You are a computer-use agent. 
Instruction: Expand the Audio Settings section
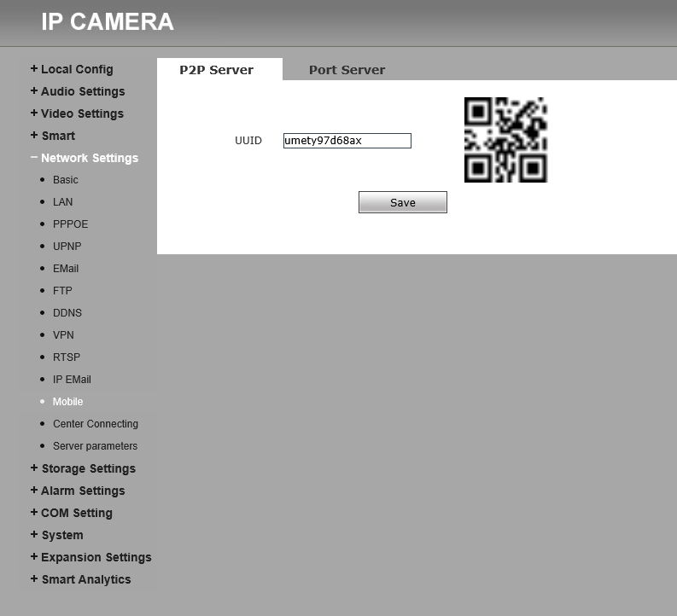(78, 91)
